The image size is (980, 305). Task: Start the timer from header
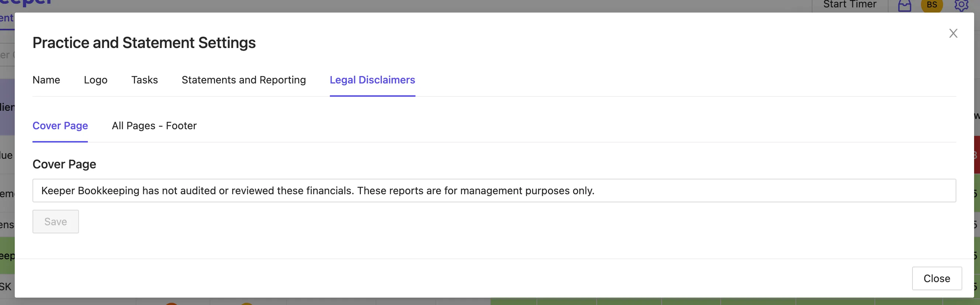(849, 4)
